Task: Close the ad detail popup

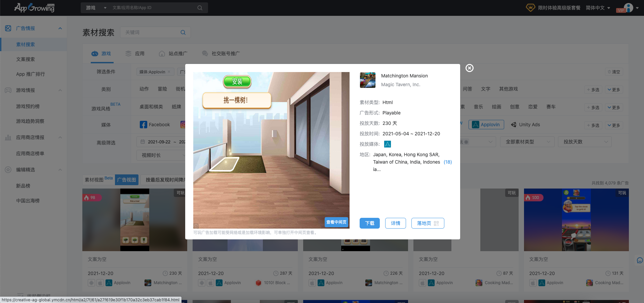Action: click(470, 68)
